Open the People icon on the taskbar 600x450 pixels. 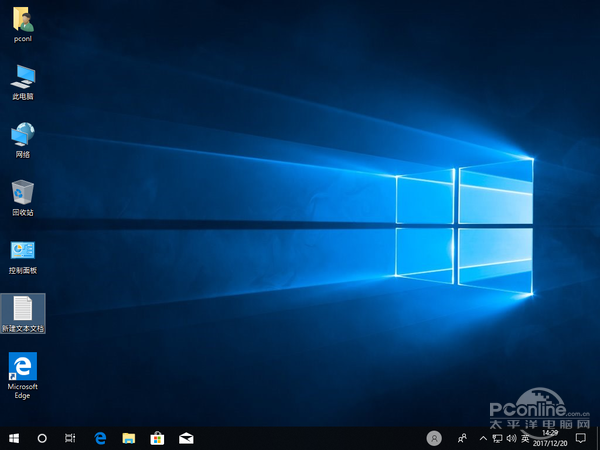462,439
